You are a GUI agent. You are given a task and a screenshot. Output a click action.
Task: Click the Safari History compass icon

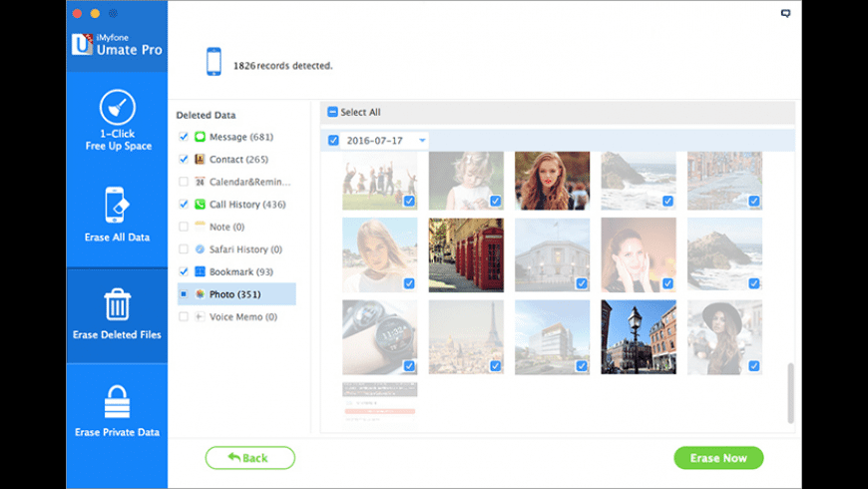(x=200, y=249)
